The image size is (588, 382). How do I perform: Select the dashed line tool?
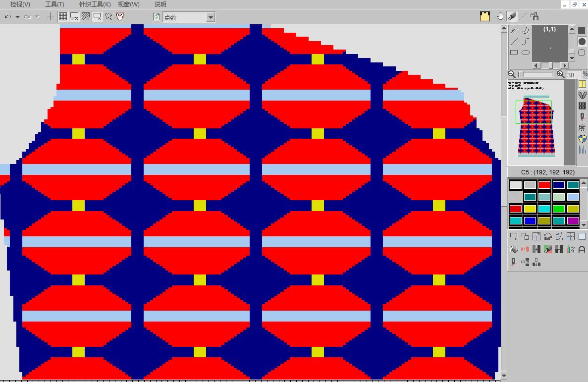click(x=523, y=16)
